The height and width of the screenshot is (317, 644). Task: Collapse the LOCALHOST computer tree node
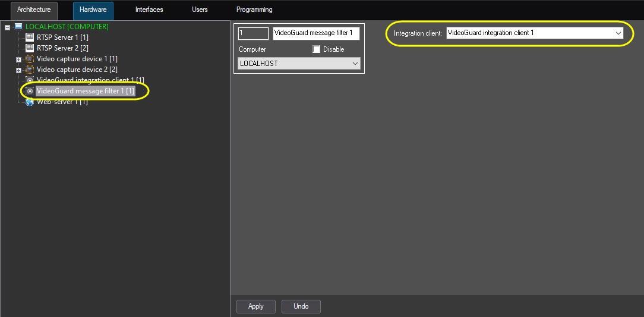pos(7,27)
